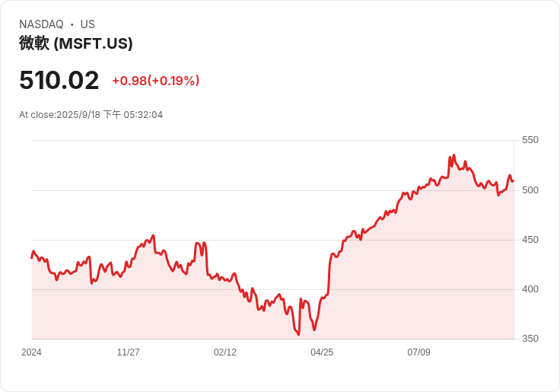Click the 400 y-axis label
The image size is (560, 392).
pos(530,289)
